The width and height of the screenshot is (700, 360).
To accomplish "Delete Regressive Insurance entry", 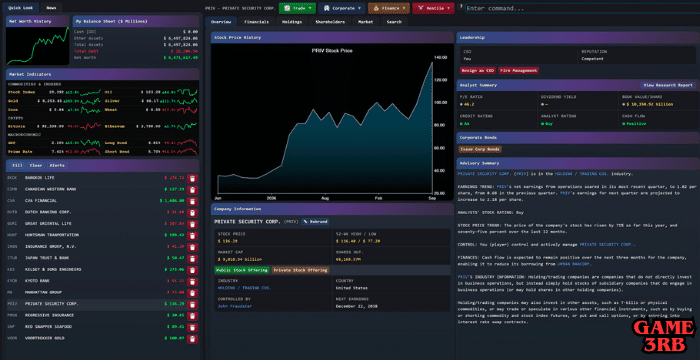I will coord(192,316).
